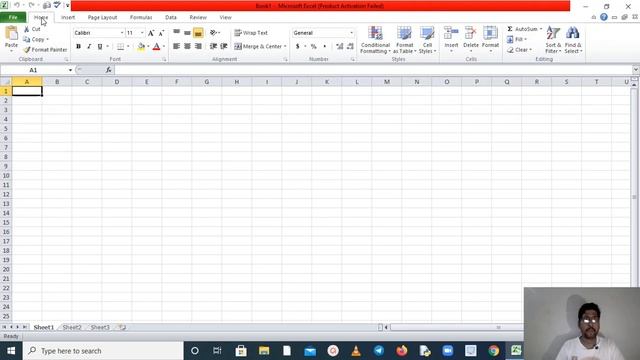Open the Calibri font name dropdown
This screenshot has height=360, width=640.
click(122, 33)
